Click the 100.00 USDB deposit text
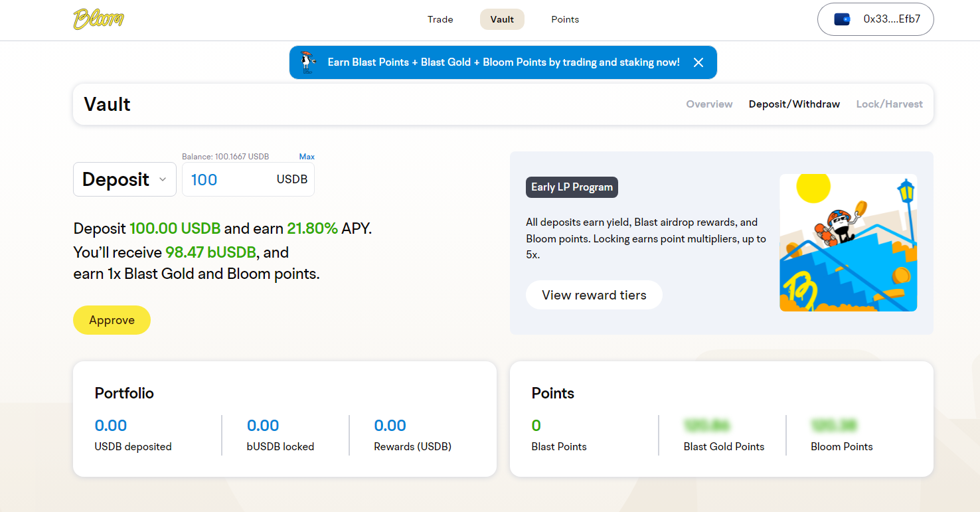 click(175, 228)
